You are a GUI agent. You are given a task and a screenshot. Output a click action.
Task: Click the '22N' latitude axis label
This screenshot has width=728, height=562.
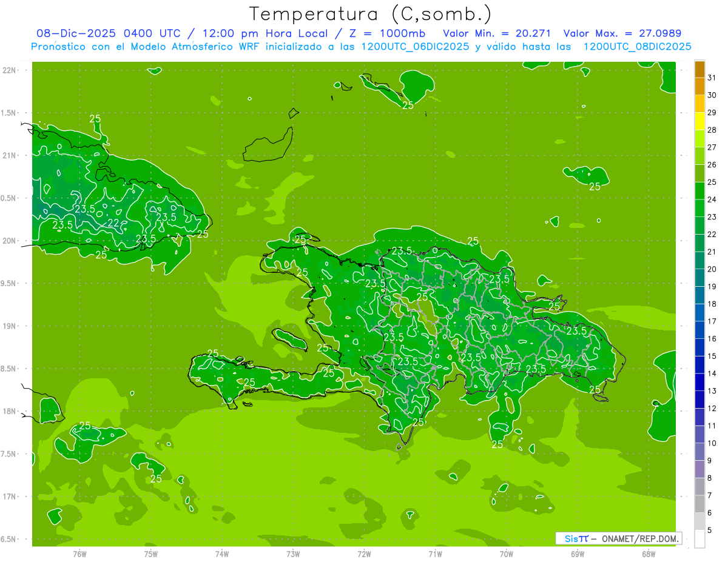pos(10,70)
